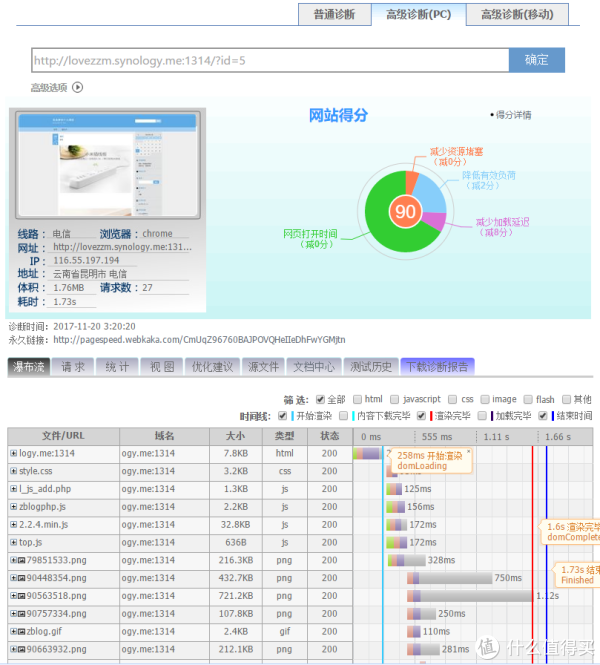600x665 pixels.
Task: Expand the top.js row plus icon
Action: coord(13,542)
